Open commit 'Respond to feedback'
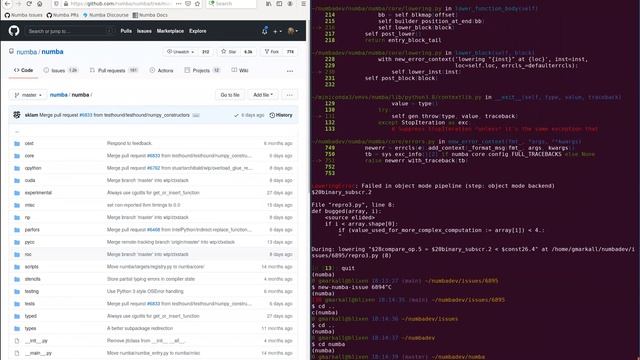The height and width of the screenshot is (360, 640). click(x=129, y=143)
